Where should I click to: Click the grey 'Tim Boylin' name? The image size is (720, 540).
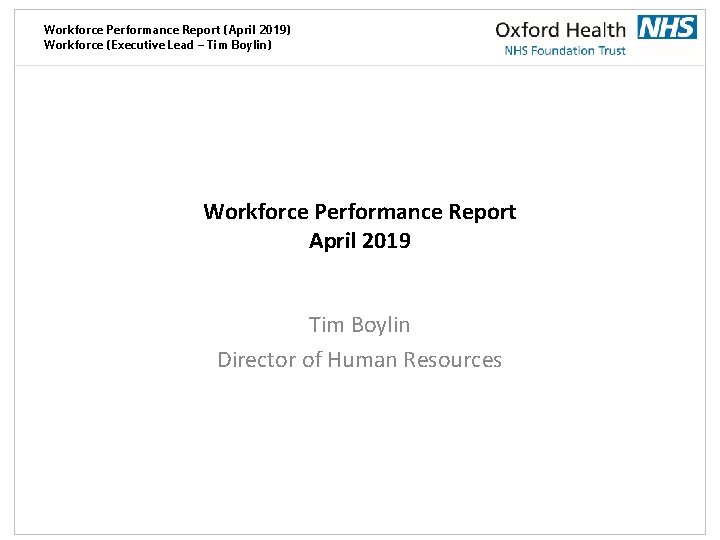360,325
